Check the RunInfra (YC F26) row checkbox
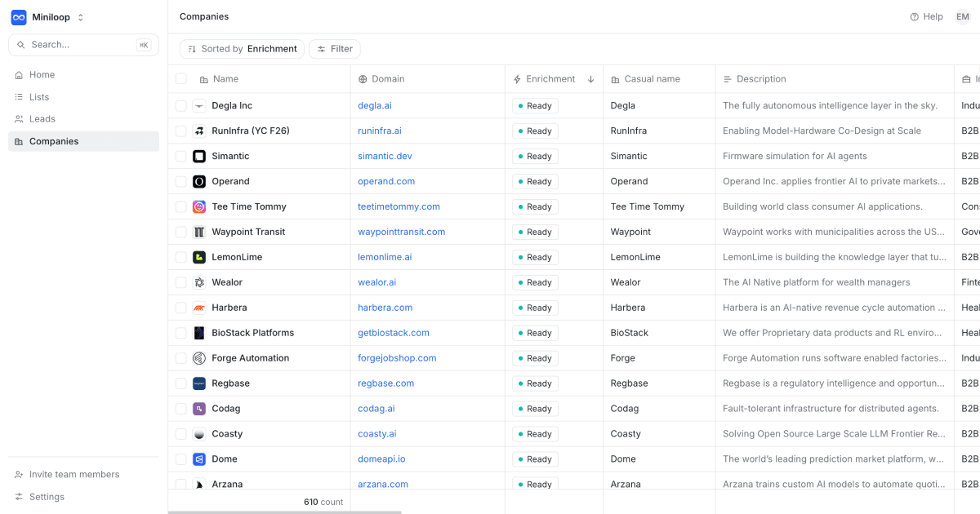Viewport: 980px width, 514px height. point(181,131)
